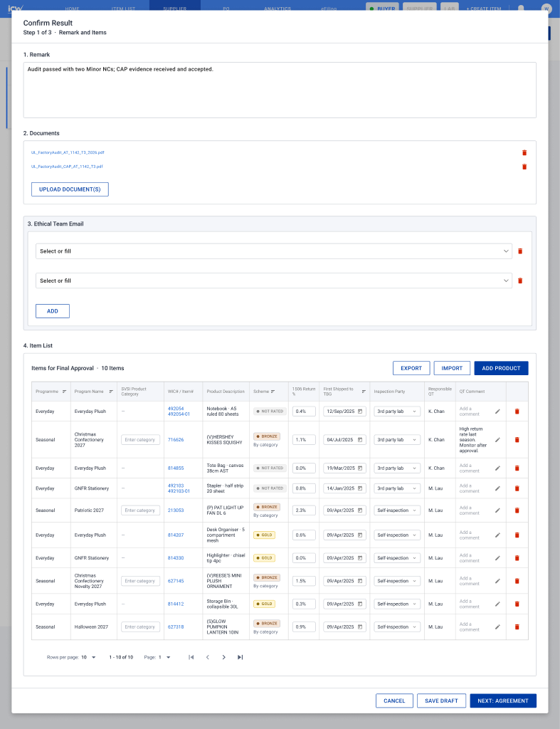Open item link 213053

(x=176, y=510)
